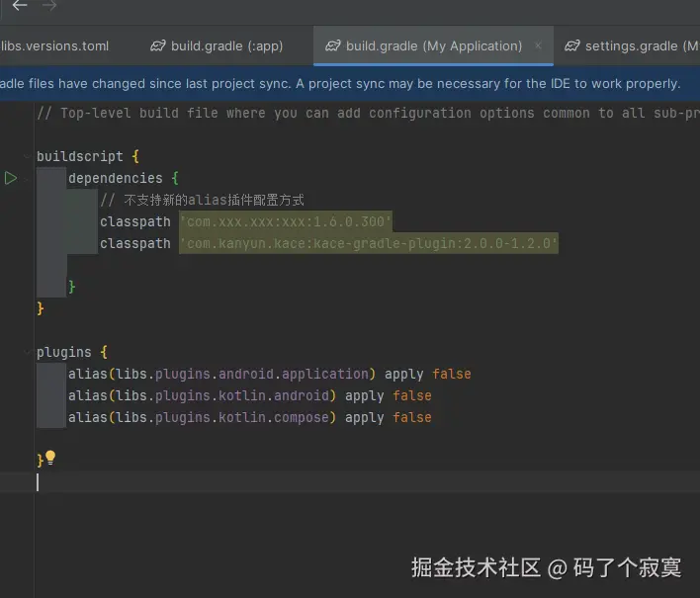This screenshot has width=700, height=598.
Task: Click the 'com.xxx.xxx:xxx:1.6.0.300' string
Action: [286, 221]
